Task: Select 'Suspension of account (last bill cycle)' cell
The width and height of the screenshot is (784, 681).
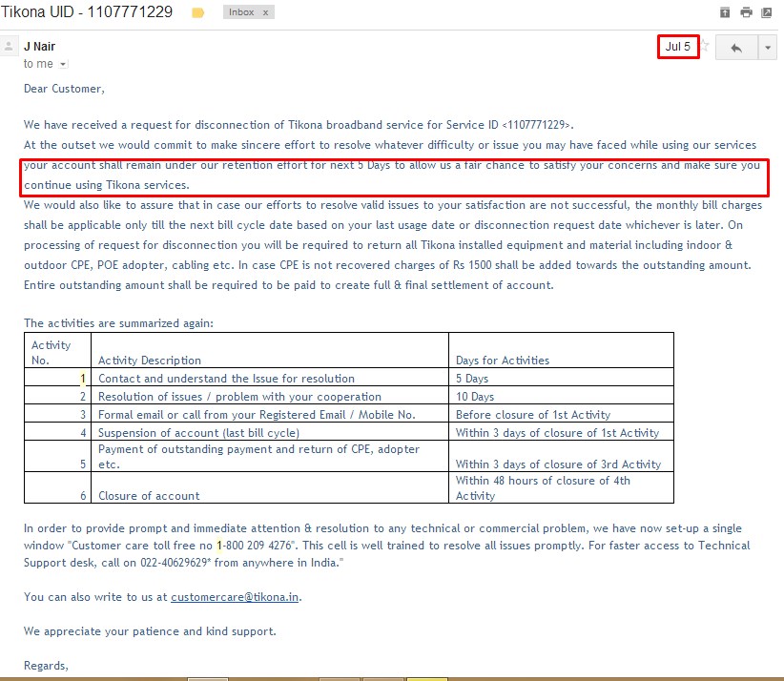Action: (x=270, y=432)
